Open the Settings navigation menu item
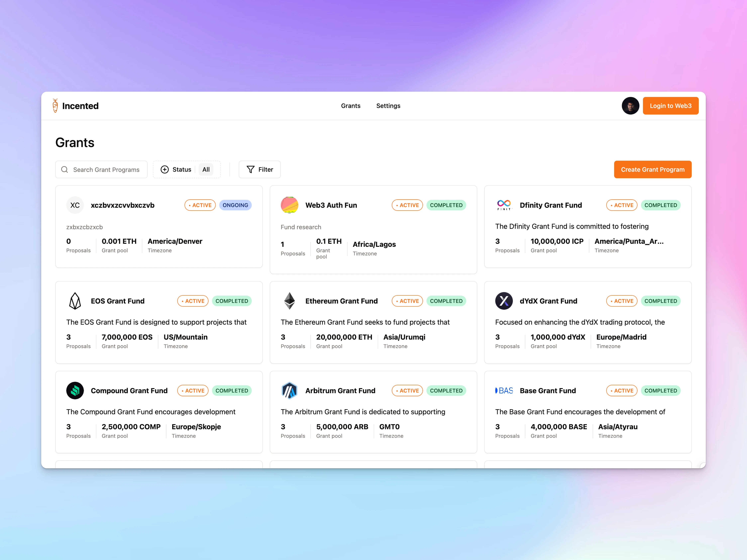 (388, 106)
